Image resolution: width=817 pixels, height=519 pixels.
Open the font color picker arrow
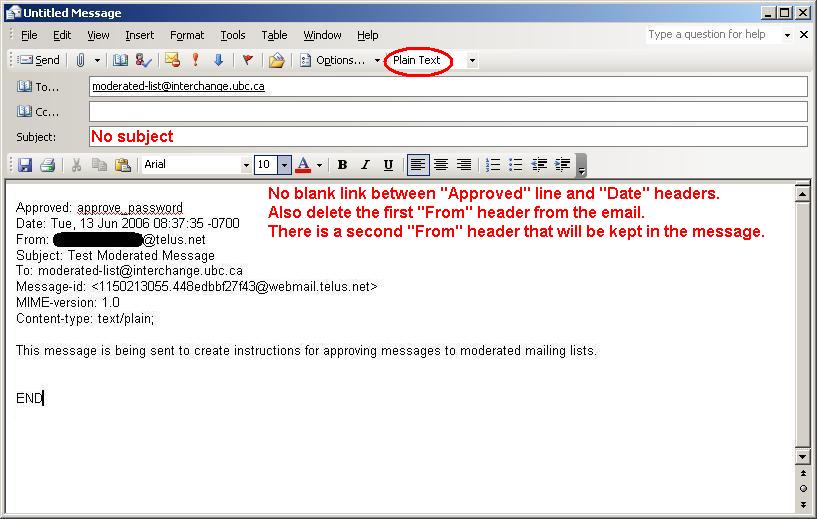pyautogui.click(x=319, y=165)
